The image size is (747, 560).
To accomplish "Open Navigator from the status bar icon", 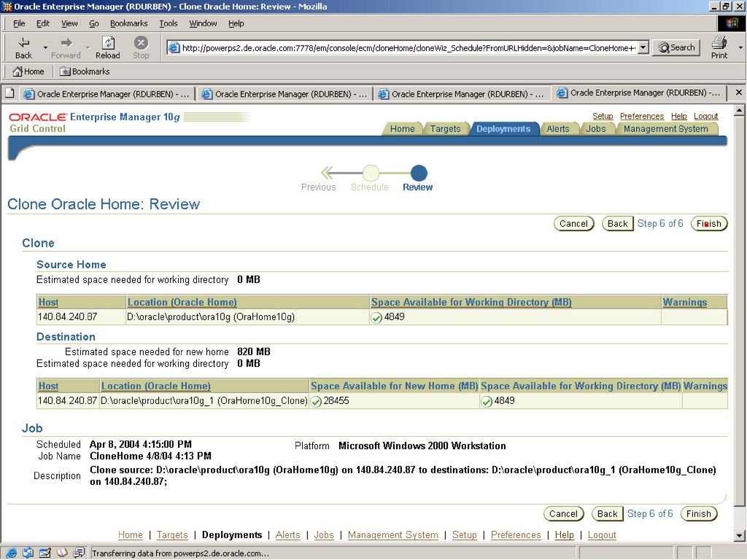I will pos(12,553).
